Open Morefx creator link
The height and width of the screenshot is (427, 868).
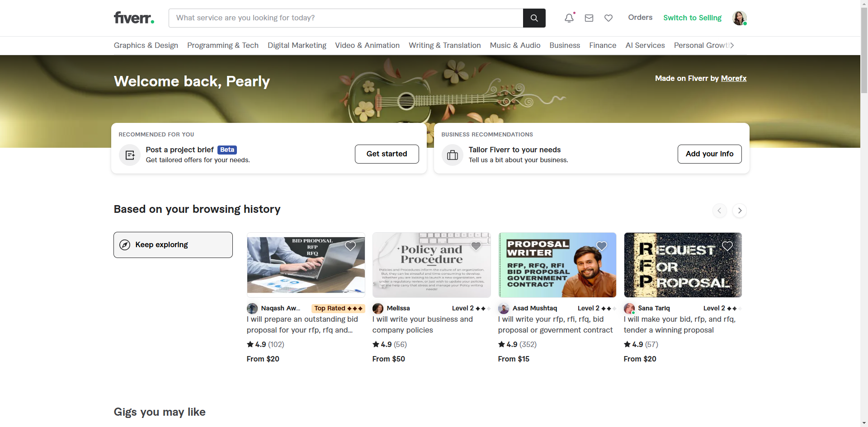pos(734,78)
